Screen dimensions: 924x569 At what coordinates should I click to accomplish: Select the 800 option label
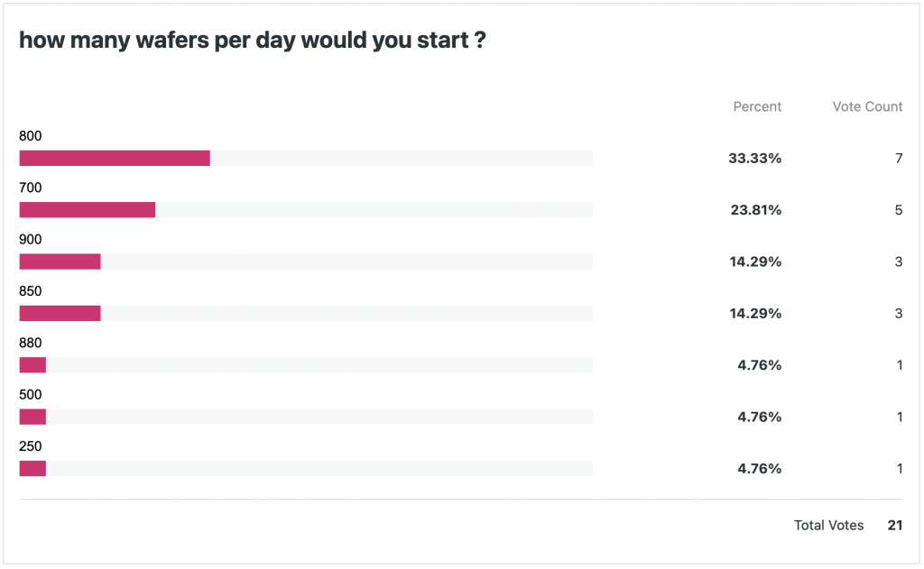[x=31, y=136]
